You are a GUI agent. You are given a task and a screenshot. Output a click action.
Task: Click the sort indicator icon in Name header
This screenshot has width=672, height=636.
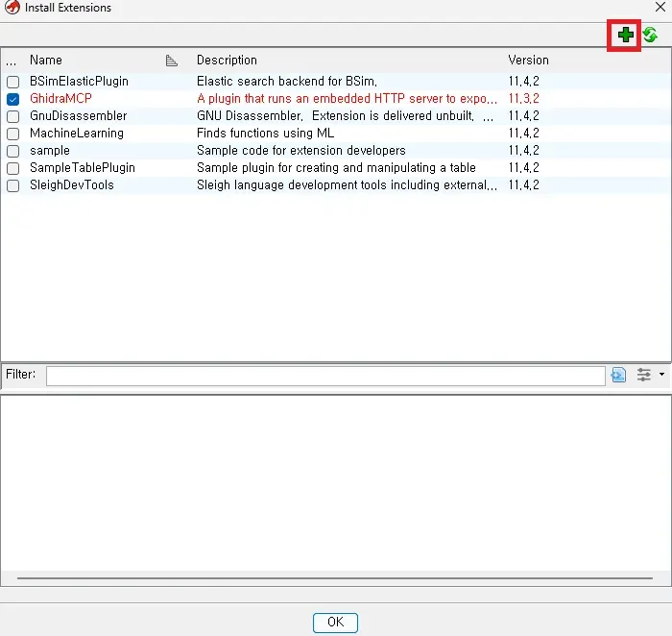coord(172,61)
